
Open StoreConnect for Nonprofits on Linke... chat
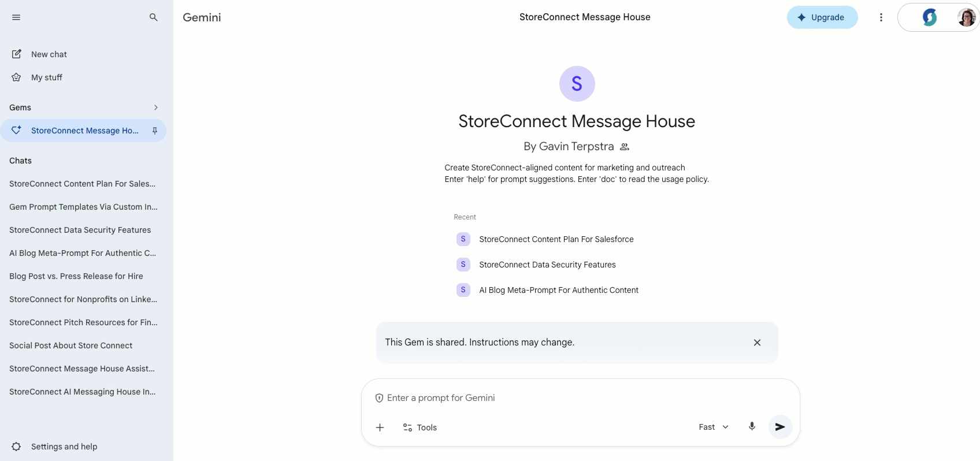coord(83,299)
